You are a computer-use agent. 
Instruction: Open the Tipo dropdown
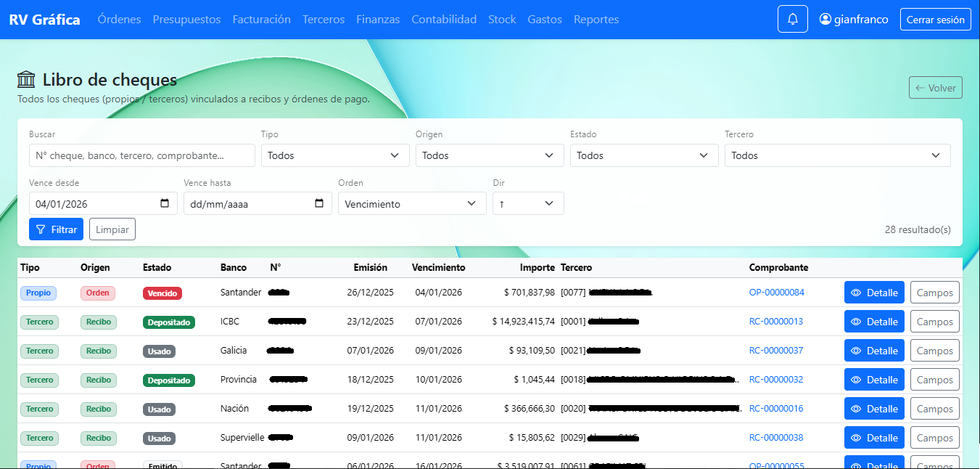(x=334, y=155)
